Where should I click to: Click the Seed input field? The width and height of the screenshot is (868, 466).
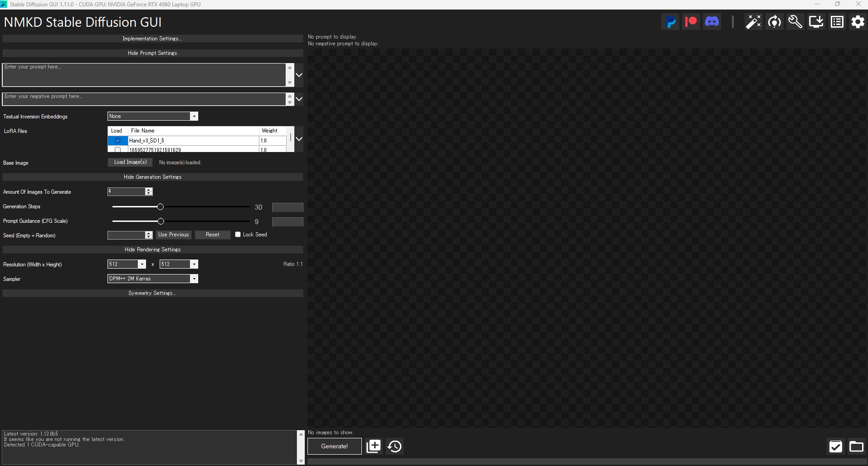(126, 235)
